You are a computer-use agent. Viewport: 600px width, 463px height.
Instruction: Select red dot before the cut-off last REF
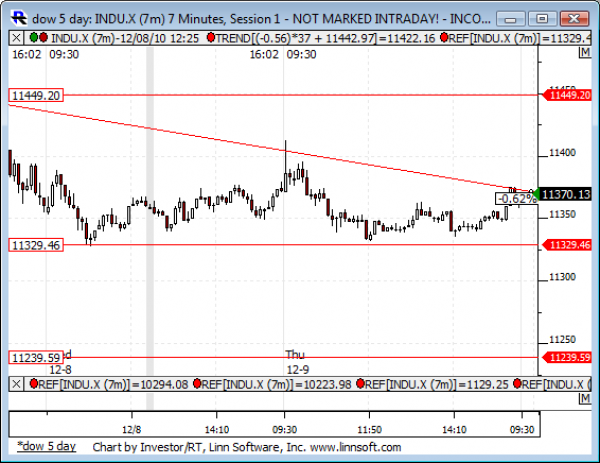[x=517, y=383]
